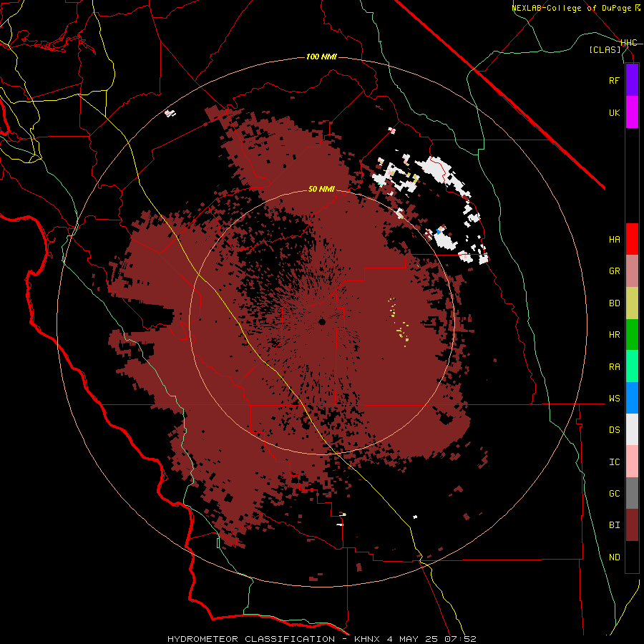
Task: Click the 100 NMI range ring label
Action: click(x=321, y=57)
